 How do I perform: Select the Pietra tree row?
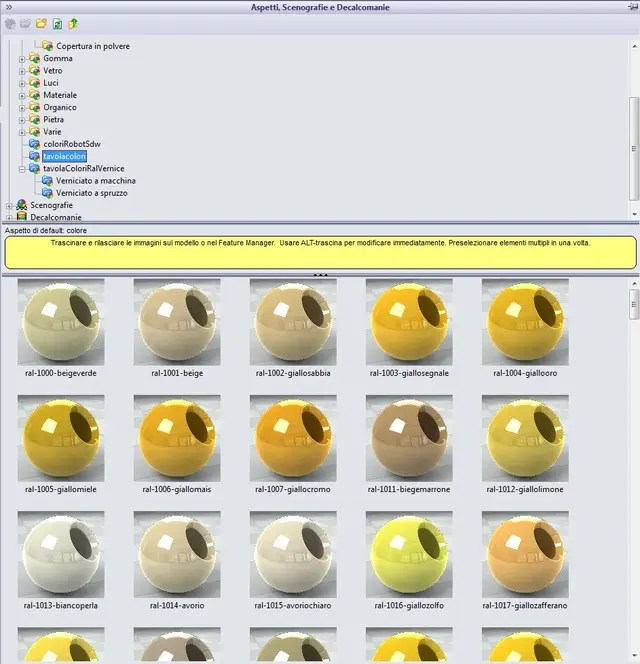(x=53, y=119)
